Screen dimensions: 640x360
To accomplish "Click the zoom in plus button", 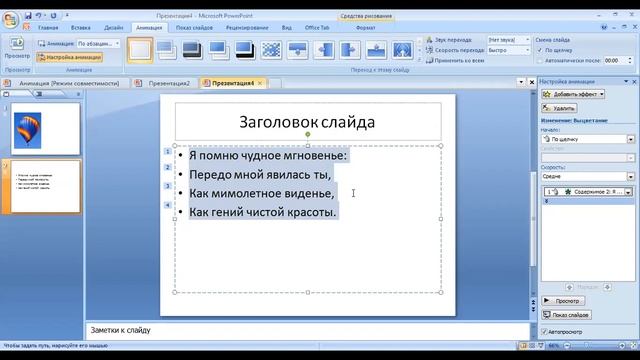I will [622, 346].
